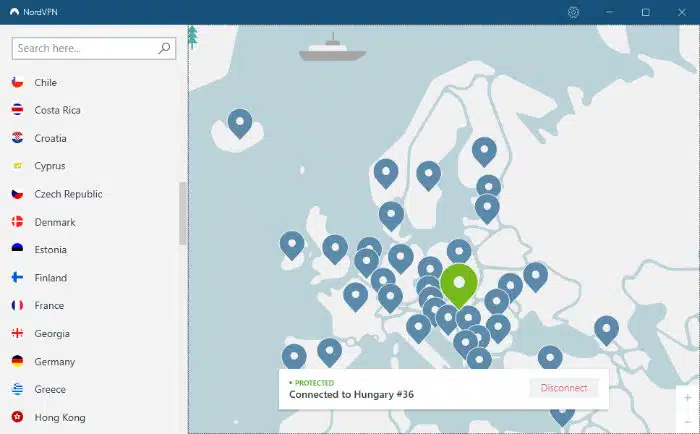Select the Portugal map pin
This screenshot has height=434, width=700.
point(294,356)
